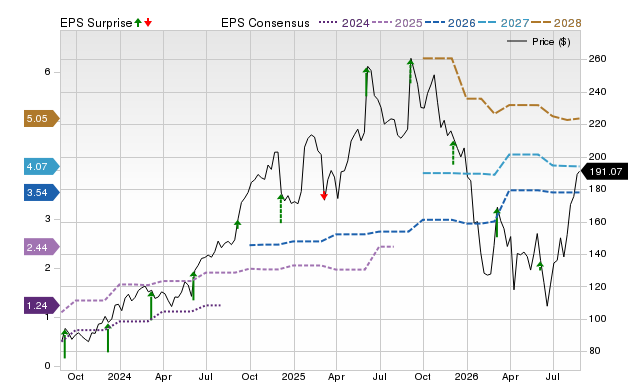Click the 0 EPS axis label

[47, 366]
